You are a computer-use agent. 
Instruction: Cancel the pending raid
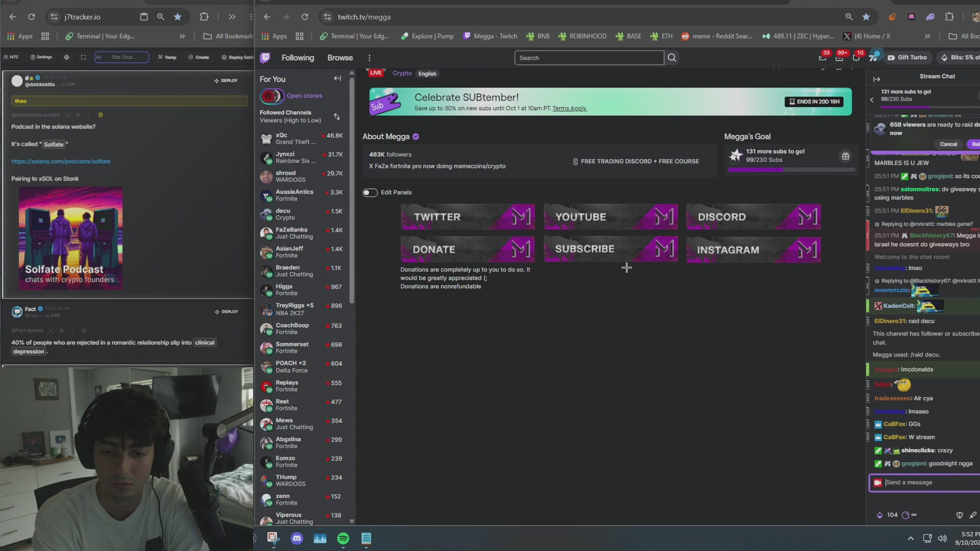(948, 144)
